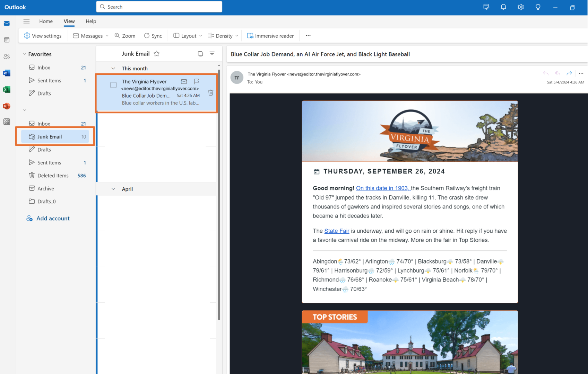Screen dimensions: 588x374
Task: Click the Reply arrow icon
Action: (x=546, y=73)
